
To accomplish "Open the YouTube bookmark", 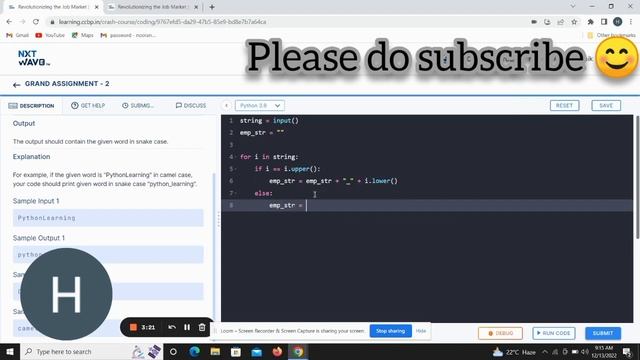I will pos(50,35).
